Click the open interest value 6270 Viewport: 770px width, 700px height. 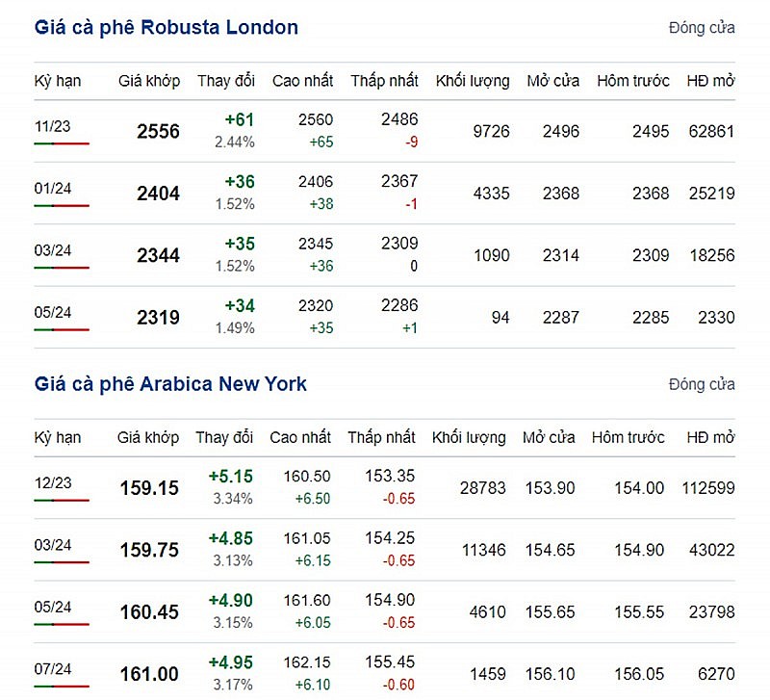click(x=716, y=674)
